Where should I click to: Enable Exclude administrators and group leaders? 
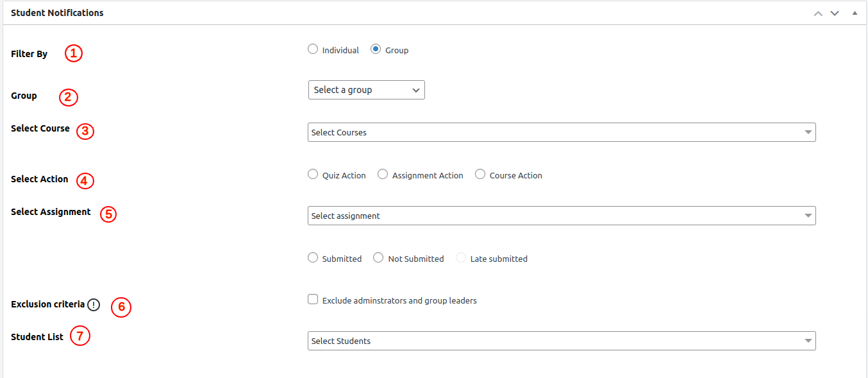coord(313,300)
